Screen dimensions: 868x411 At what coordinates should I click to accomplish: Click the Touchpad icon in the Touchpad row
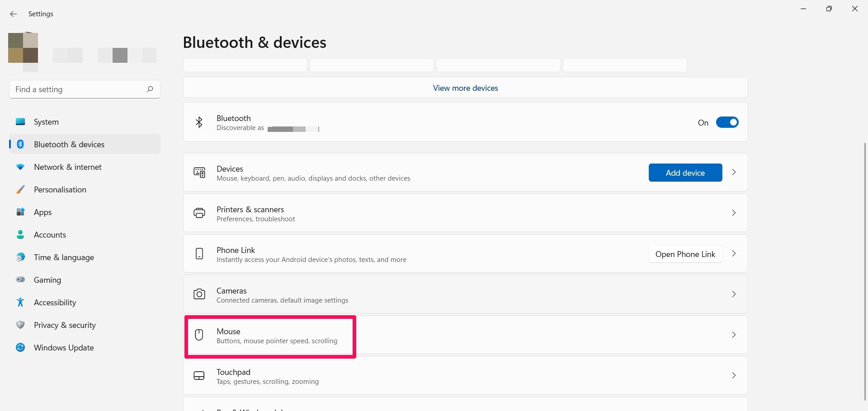click(x=199, y=376)
